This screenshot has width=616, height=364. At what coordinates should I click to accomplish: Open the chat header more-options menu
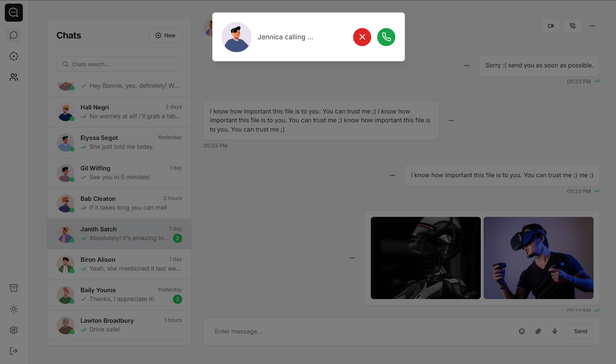point(592,26)
